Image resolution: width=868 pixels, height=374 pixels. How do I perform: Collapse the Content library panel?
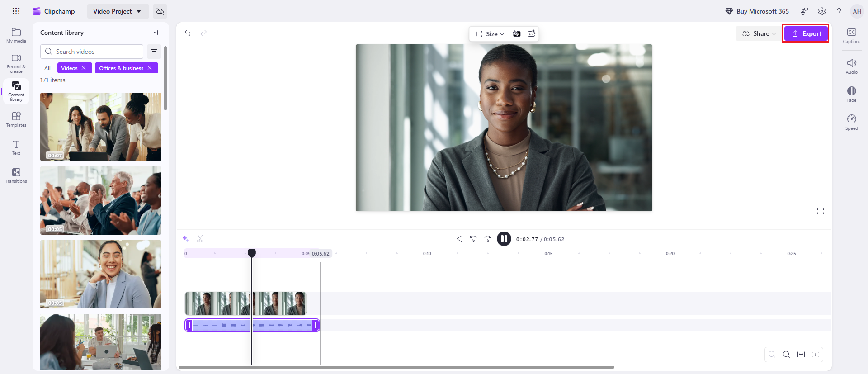pyautogui.click(x=154, y=33)
